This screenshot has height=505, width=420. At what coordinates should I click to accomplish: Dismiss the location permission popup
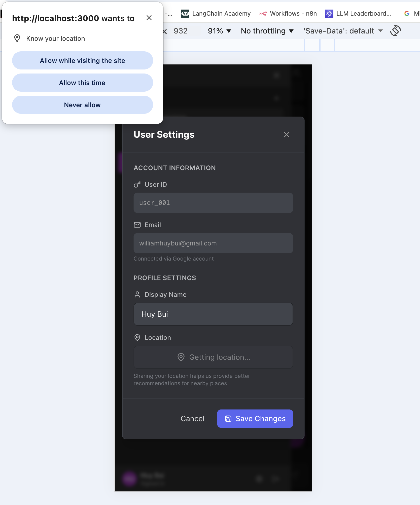tap(149, 18)
